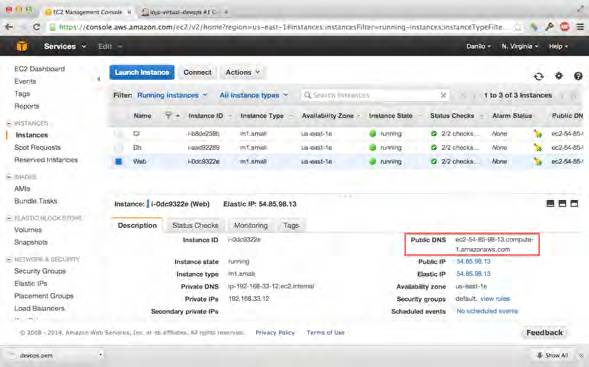Open the help question mark icon
This screenshot has height=367, width=589.
[578, 76]
